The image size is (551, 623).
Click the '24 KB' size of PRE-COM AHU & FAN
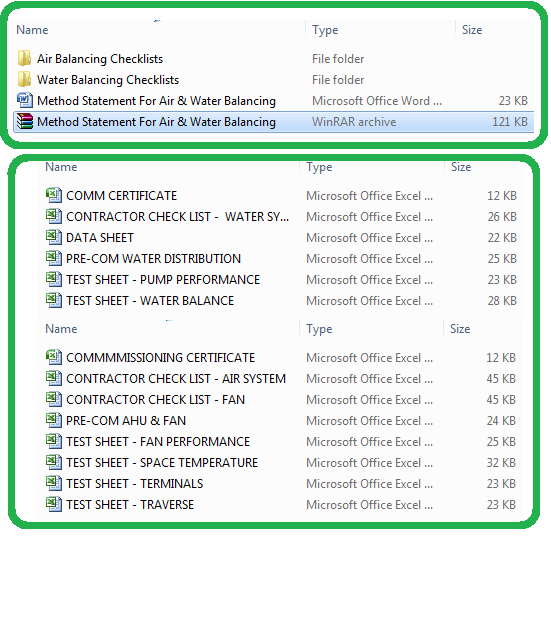tap(501, 421)
